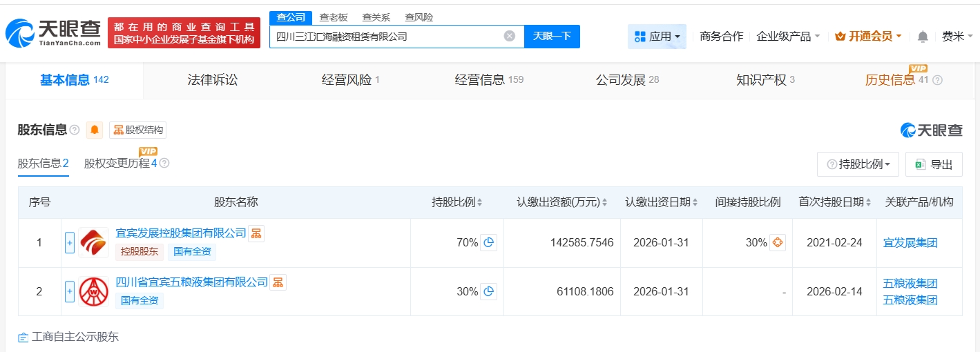Expand row 2 五粮液集团 shareholder details
This screenshot has width=980, height=352.
(x=70, y=292)
